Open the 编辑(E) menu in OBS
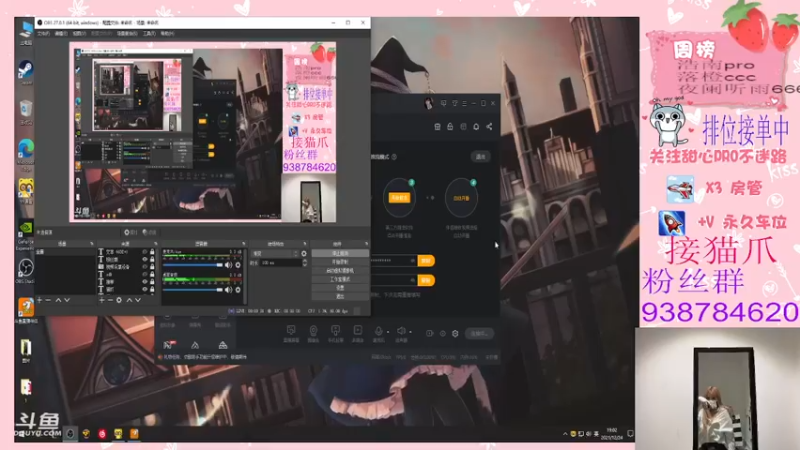The image size is (800, 450). click(x=61, y=34)
